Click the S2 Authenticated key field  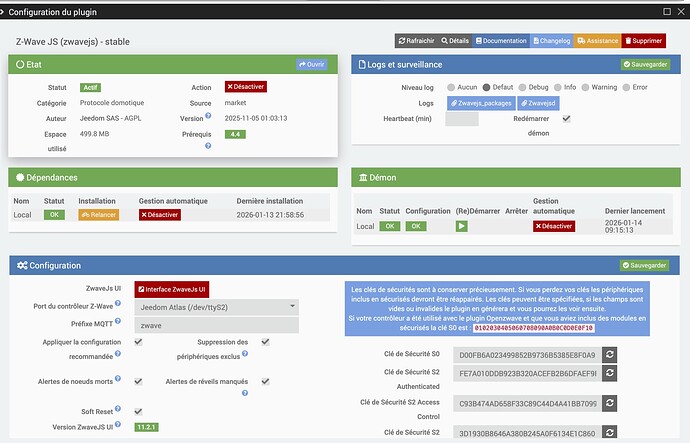[x=528, y=373]
